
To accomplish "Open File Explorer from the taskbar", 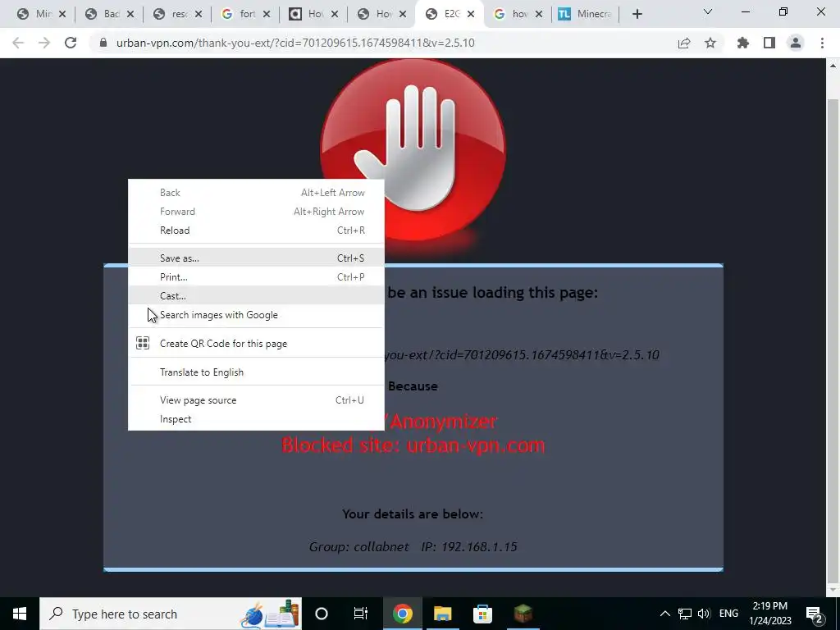I will coord(442,614).
